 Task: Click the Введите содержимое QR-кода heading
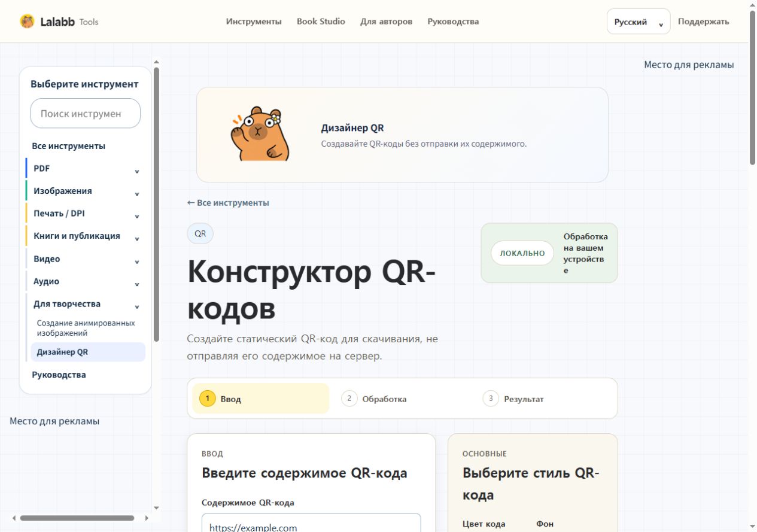(x=305, y=473)
